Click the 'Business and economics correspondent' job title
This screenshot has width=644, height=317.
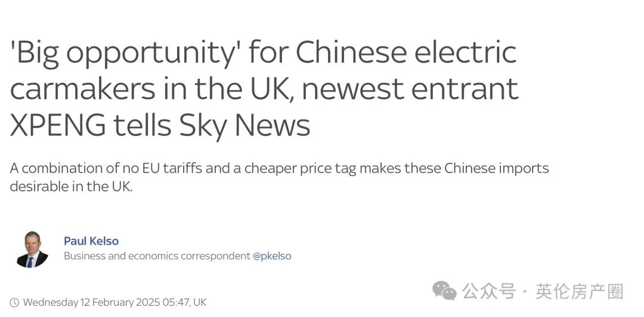(x=157, y=256)
